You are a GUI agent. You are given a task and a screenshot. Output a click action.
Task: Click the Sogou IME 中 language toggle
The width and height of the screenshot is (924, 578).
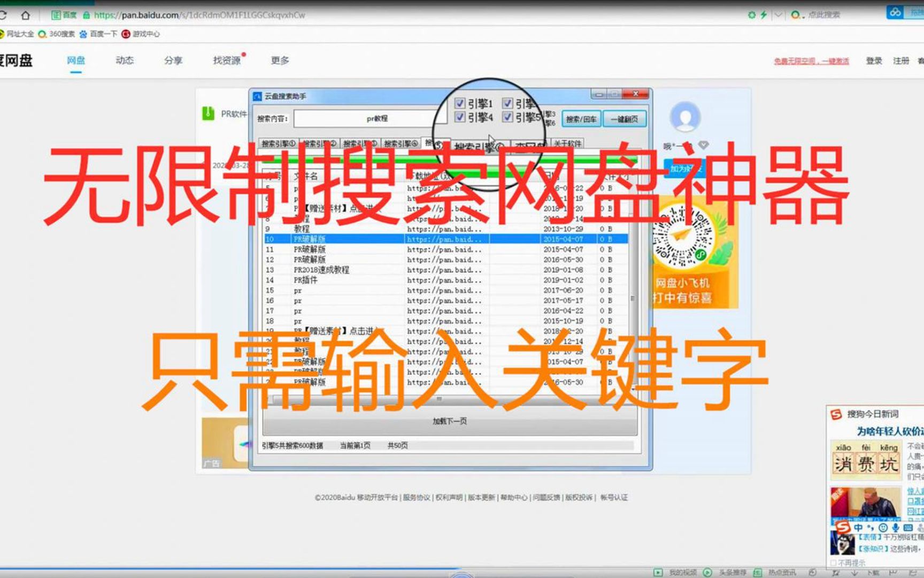tap(858, 528)
